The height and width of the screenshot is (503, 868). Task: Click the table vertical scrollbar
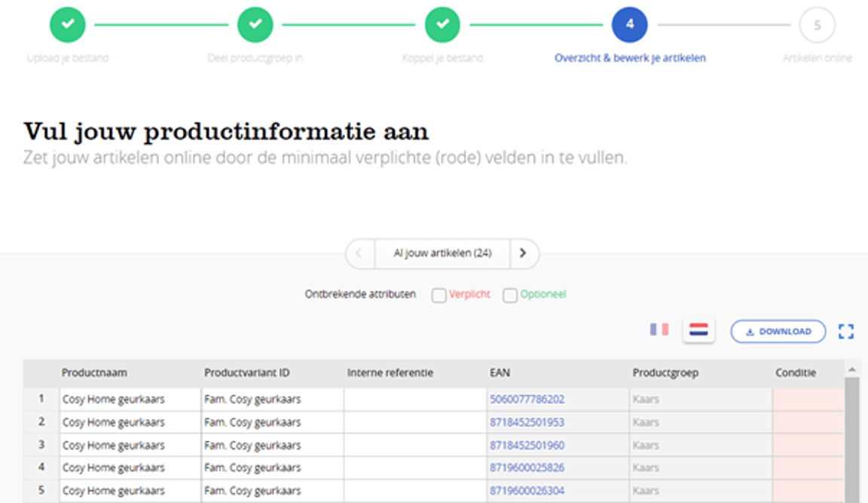coord(852,437)
